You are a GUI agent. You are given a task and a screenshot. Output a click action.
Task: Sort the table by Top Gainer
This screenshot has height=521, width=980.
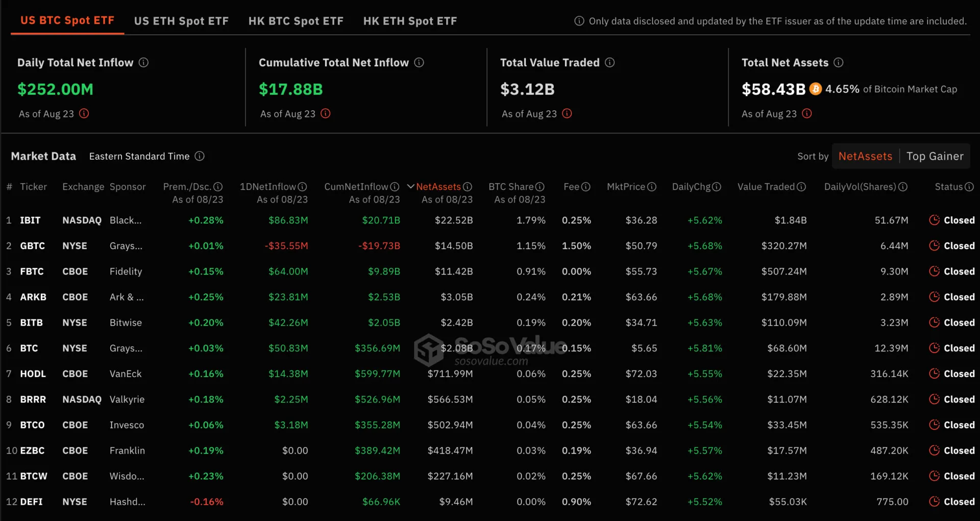point(935,156)
